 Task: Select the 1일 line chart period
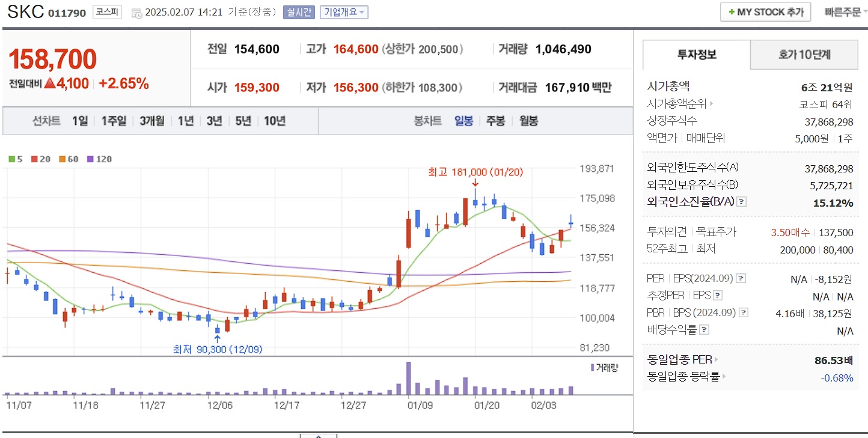click(80, 121)
